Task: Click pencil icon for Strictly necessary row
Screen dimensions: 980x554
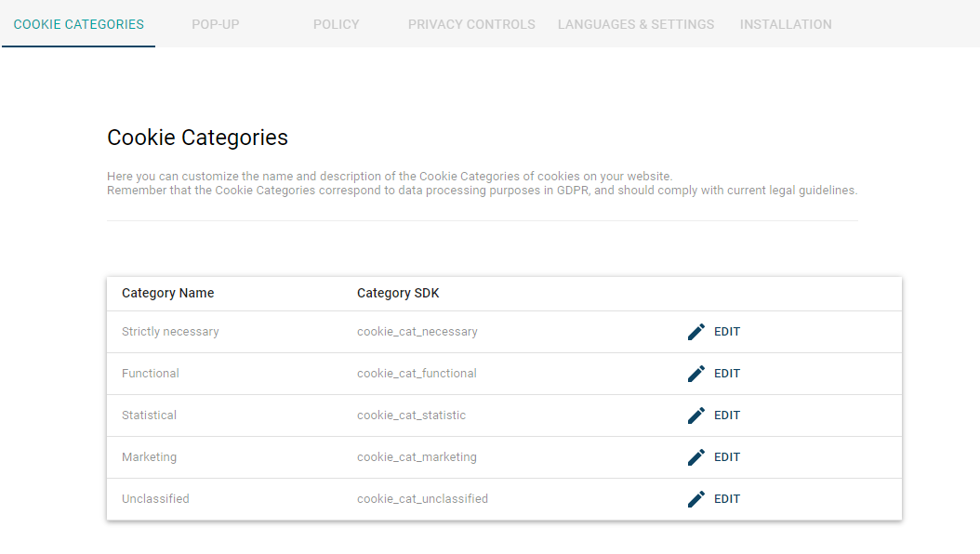Action: [x=696, y=332]
